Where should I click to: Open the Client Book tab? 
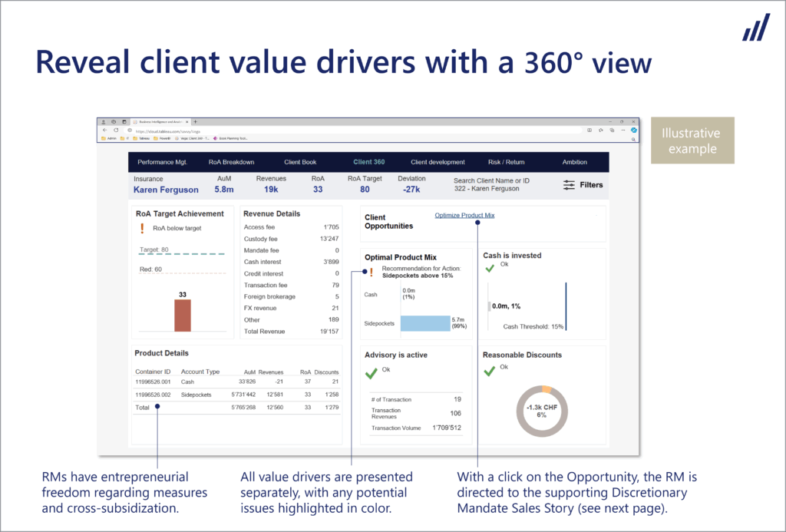click(300, 162)
